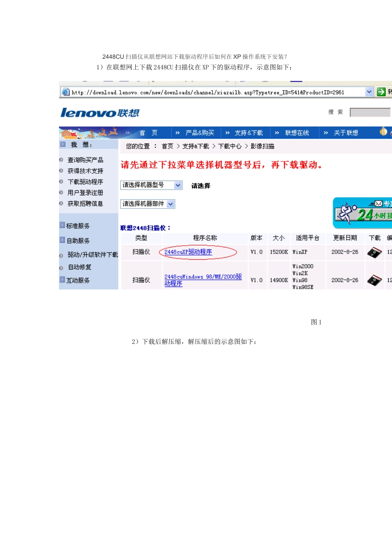392x555 pixels.
Task: Click the page icon in address bar
Action: [x=66, y=92]
